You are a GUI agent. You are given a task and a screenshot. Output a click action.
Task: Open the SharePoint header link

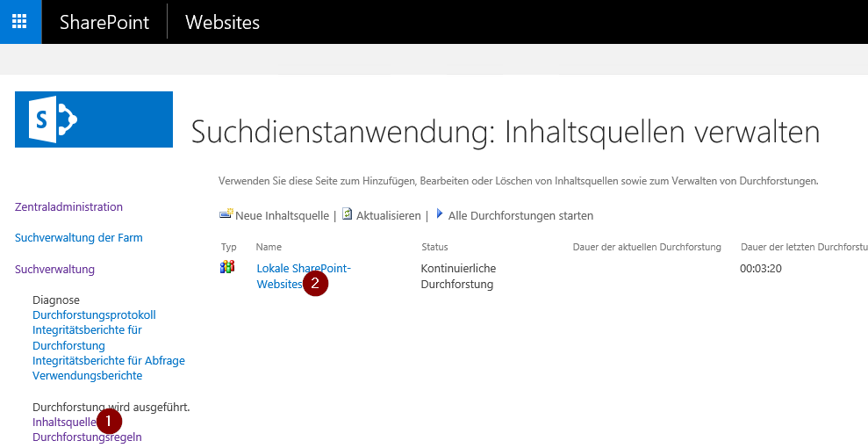pos(104,22)
